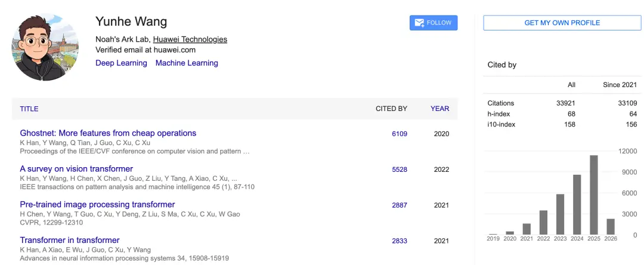Click the Cited By column header

click(x=391, y=109)
